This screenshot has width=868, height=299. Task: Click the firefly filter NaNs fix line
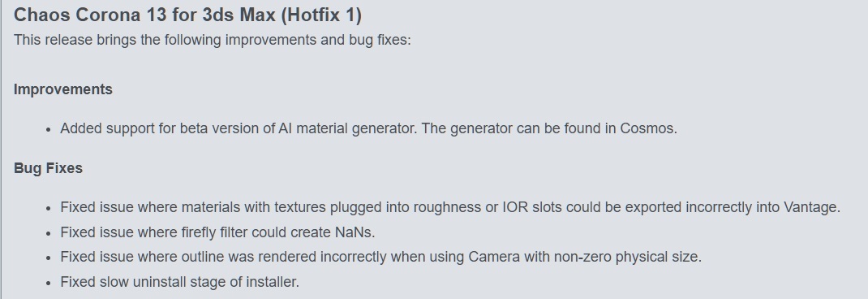pyautogui.click(x=217, y=232)
